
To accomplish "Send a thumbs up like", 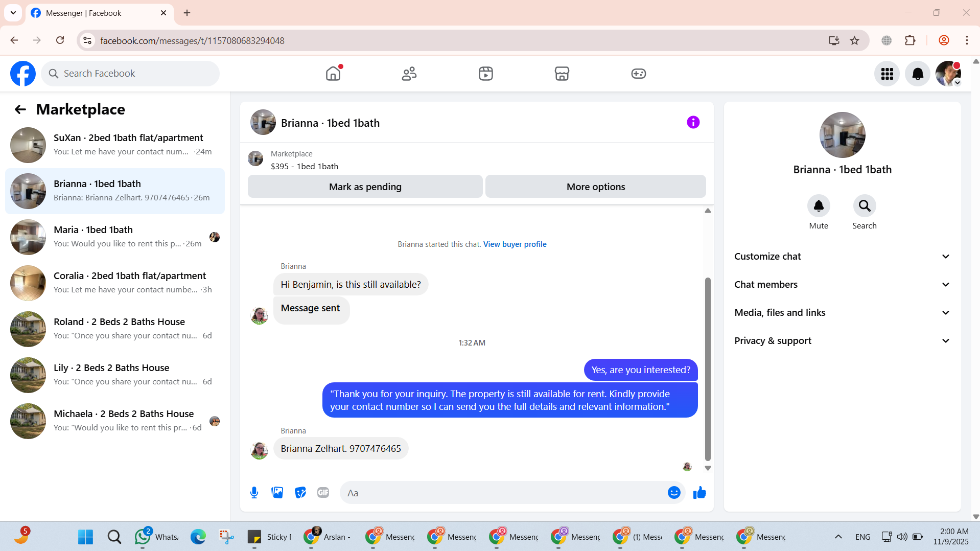I will (699, 493).
